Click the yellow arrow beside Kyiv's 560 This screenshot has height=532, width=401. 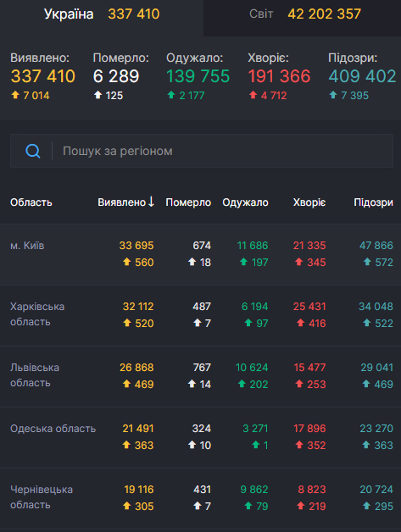point(126,262)
